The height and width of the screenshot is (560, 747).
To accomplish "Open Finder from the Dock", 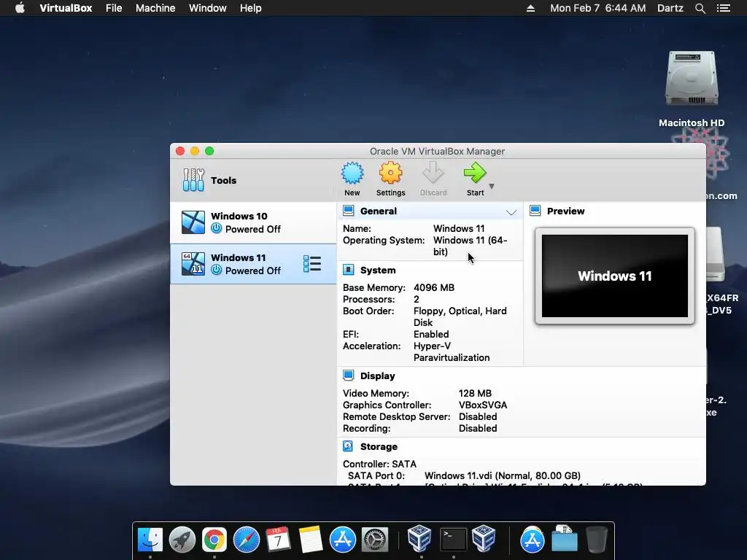I will (150, 540).
